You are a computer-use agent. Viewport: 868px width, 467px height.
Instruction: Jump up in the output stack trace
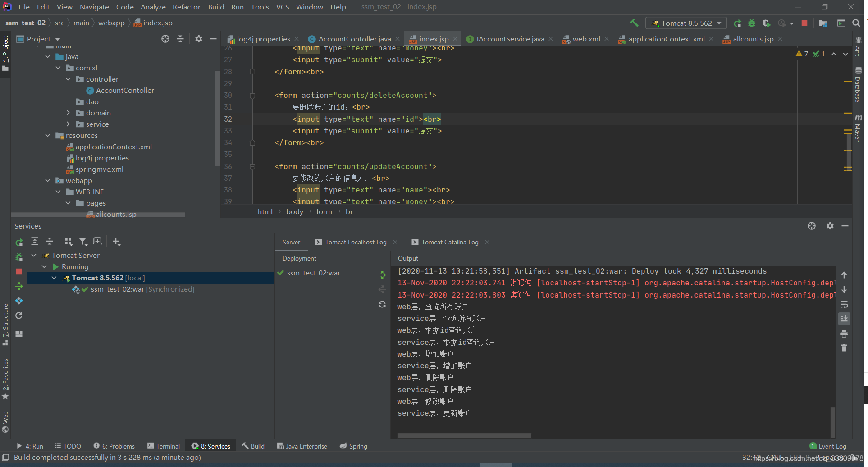click(x=844, y=275)
